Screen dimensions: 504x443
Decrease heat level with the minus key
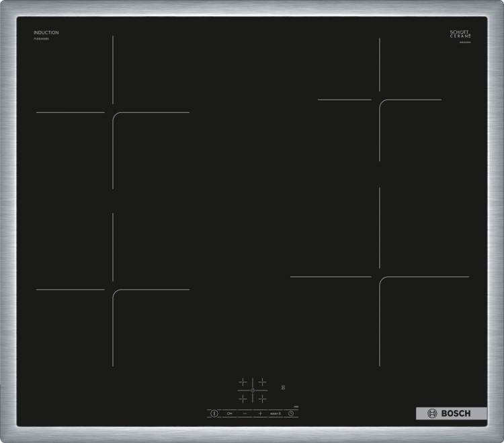coord(245,413)
